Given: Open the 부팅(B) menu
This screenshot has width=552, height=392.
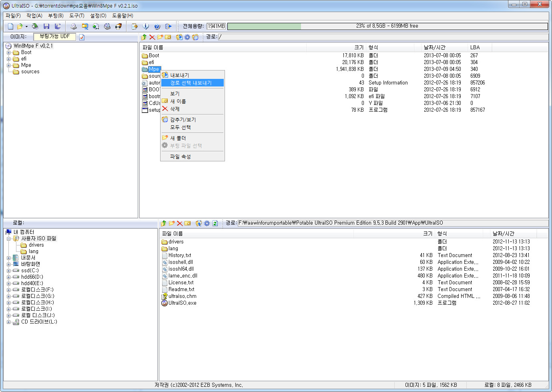Looking at the screenshot, I should pyautogui.click(x=56, y=16).
